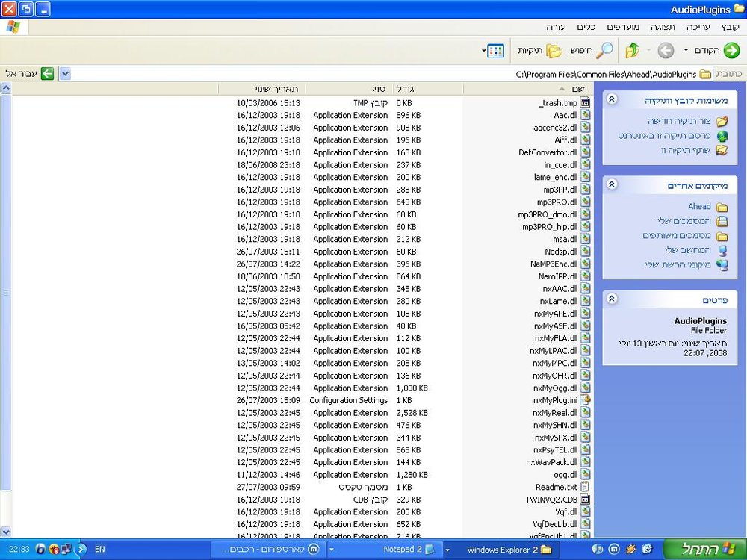
Task: Click the TWINVQ2.CDB file icon
Action: [585, 499]
